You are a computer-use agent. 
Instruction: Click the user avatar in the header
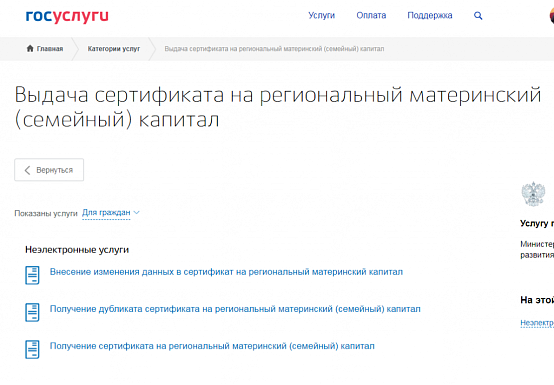552,16
